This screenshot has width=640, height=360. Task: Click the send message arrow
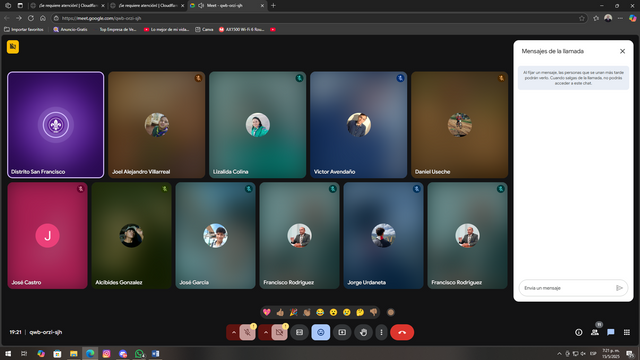[x=619, y=288]
